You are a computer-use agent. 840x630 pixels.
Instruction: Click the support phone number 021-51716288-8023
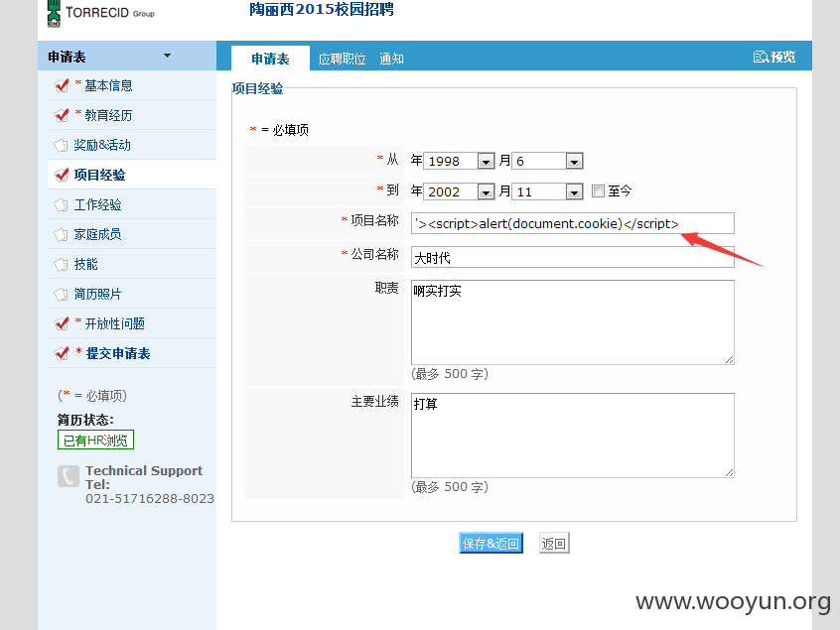point(150,498)
